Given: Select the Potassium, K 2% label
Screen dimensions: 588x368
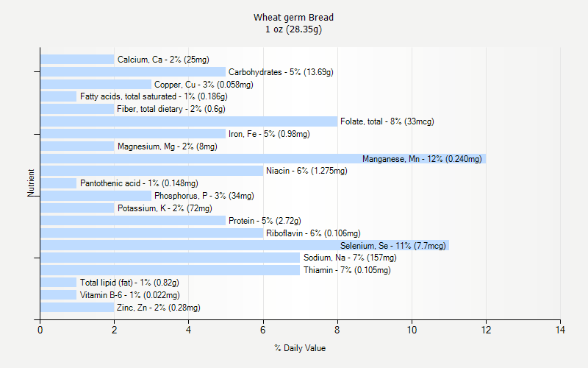Looking at the screenshot, I should [165, 208].
